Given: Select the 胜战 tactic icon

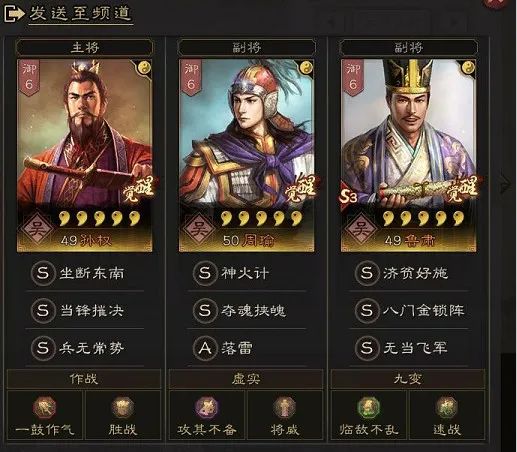Looking at the screenshot, I should pos(123,408).
